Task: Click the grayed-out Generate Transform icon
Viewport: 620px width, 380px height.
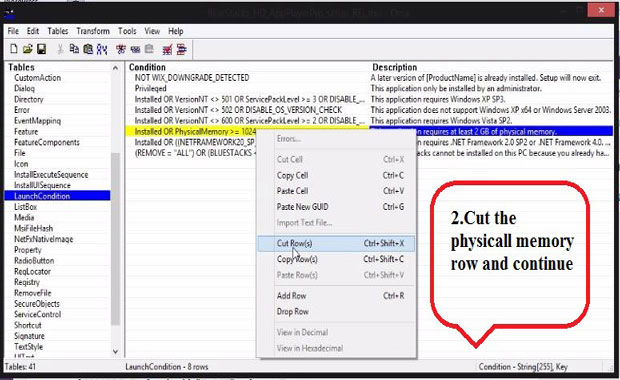Action: 149,49
